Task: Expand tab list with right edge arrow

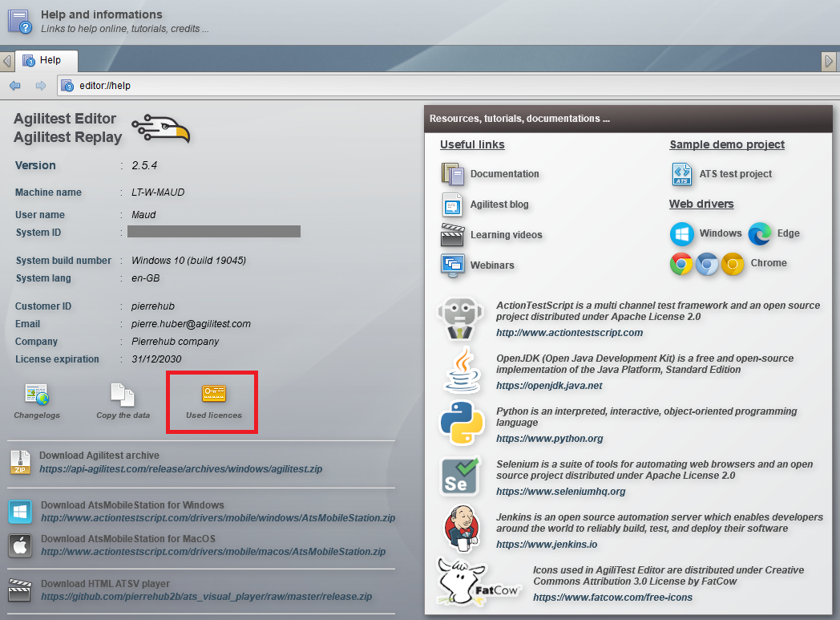Action: 829,61
